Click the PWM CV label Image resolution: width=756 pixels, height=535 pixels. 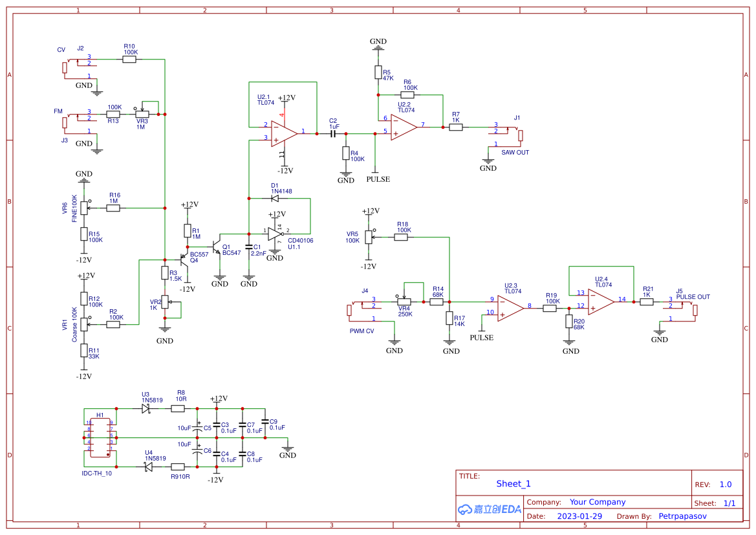pos(362,331)
